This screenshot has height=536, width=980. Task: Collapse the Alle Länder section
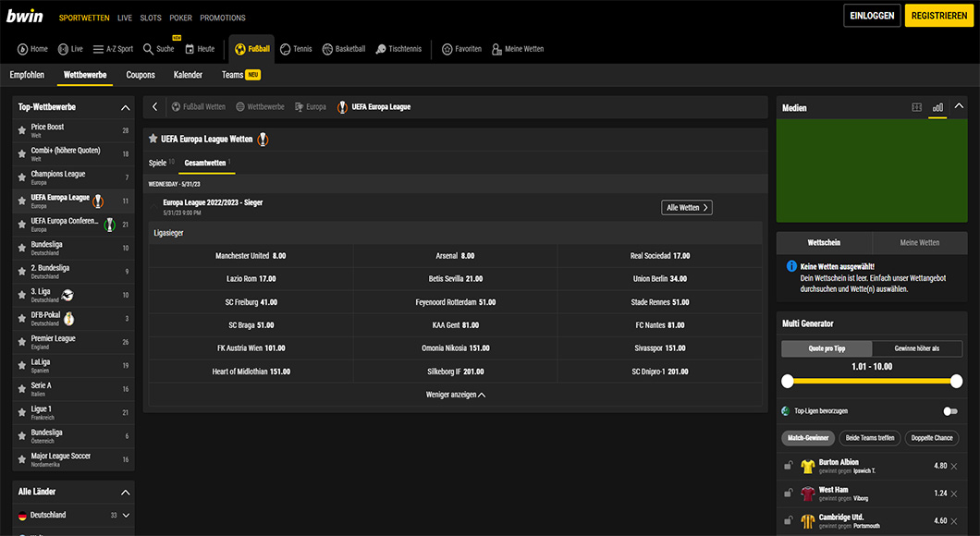[x=125, y=493]
